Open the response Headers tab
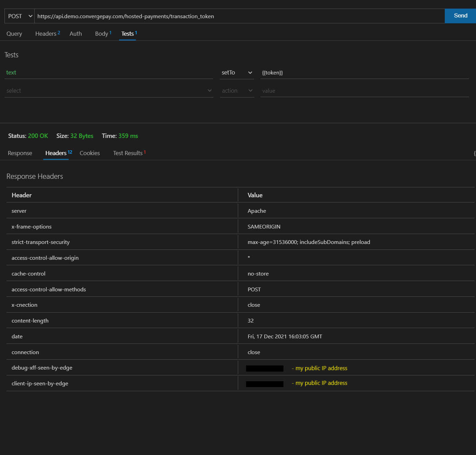 [x=56, y=153]
